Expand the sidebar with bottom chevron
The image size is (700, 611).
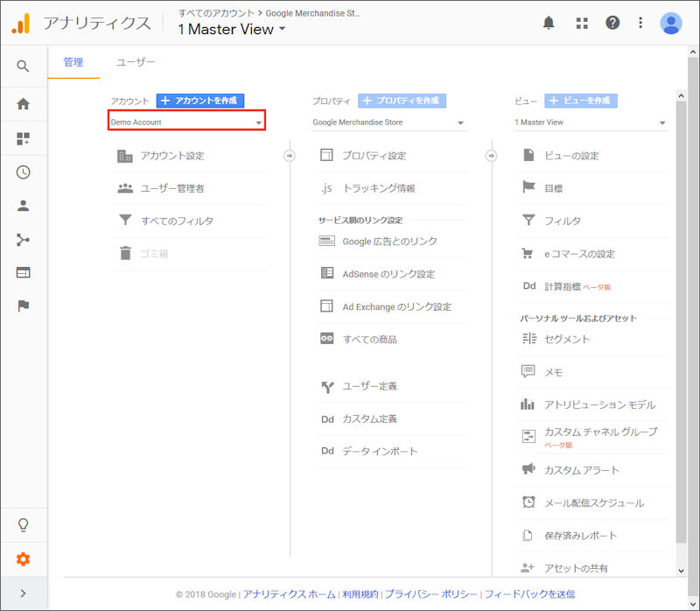coord(23,593)
